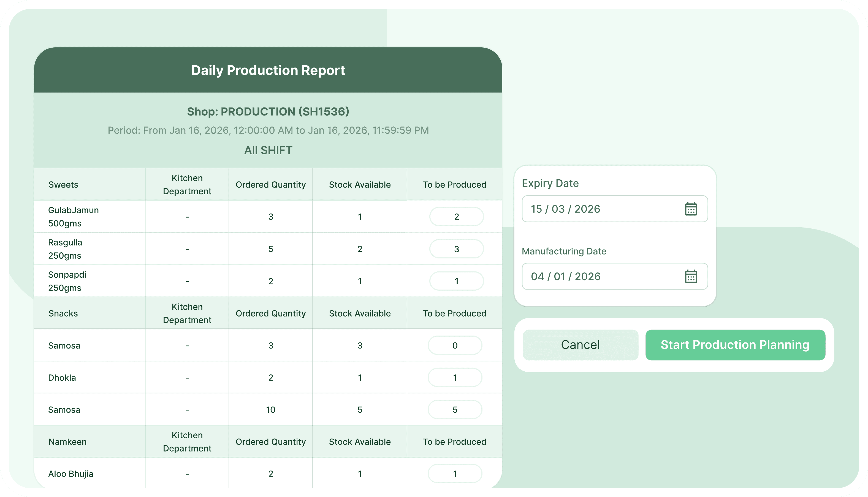The image size is (868, 497).
Task: Click the Shop PRODUCTION (SH1536) heading
Action: coord(268,111)
